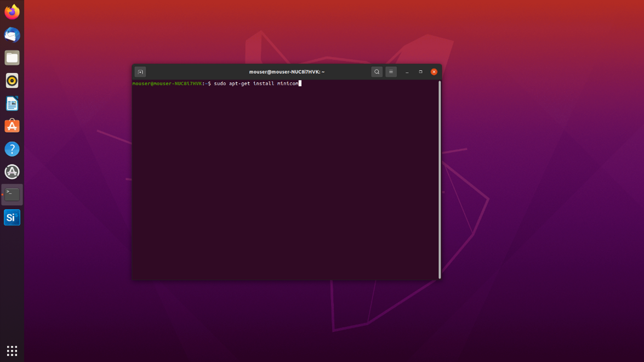The width and height of the screenshot is (644, 362).
Task: Open the Files manager in dock
Action: pos(12,58)
